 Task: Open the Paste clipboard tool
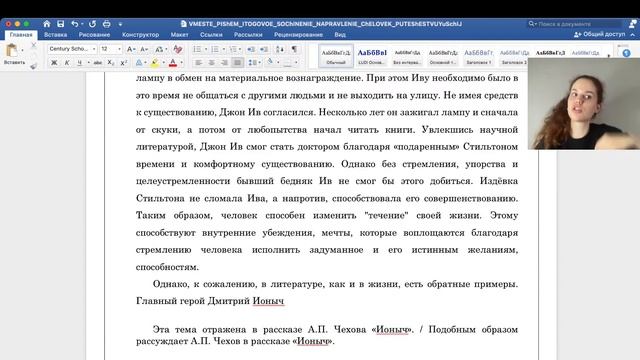(x=12, y=50)
